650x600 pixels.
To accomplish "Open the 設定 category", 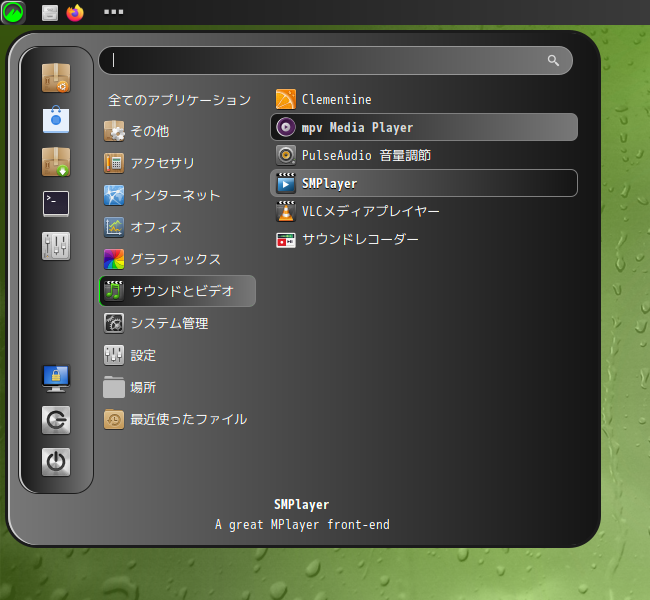I will coord(178,355).
